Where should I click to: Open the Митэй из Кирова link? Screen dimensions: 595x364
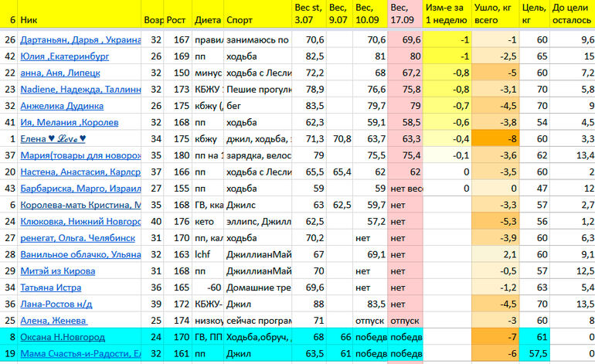pyautogui.click(x=58, y=271)
